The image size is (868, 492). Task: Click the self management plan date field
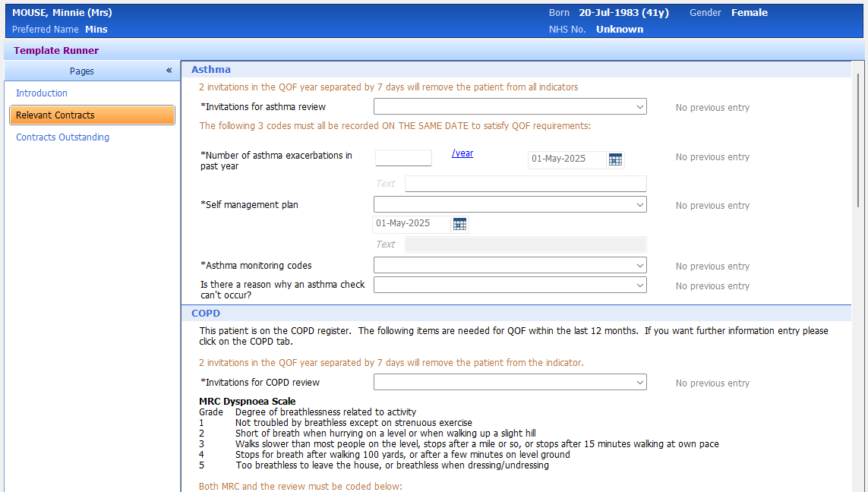(x=412, y=223)
